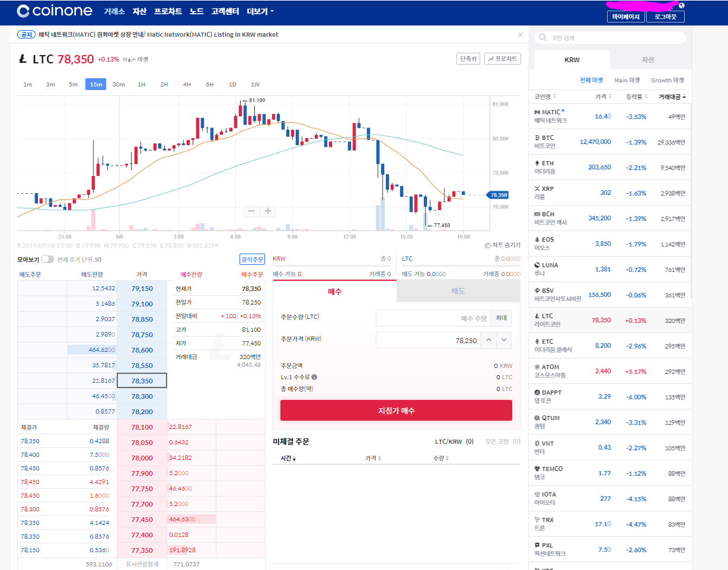Select the 1H chart interval
This screenshot has height=570, width=728.
[x=141, y=84]
